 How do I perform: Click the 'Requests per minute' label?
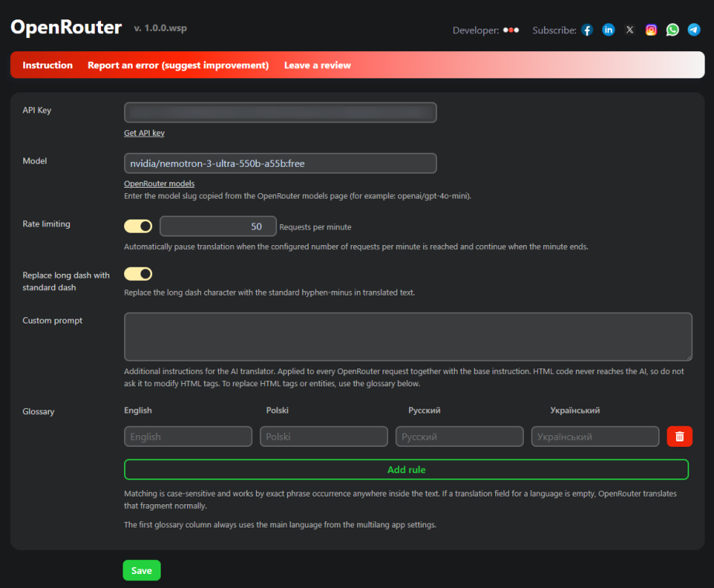coord(315,227)
